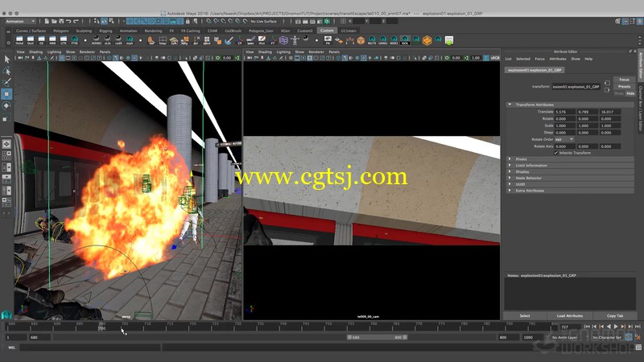Toggle the Inherits Transform checkbox
644x362 pixels.
coord(556,153)
